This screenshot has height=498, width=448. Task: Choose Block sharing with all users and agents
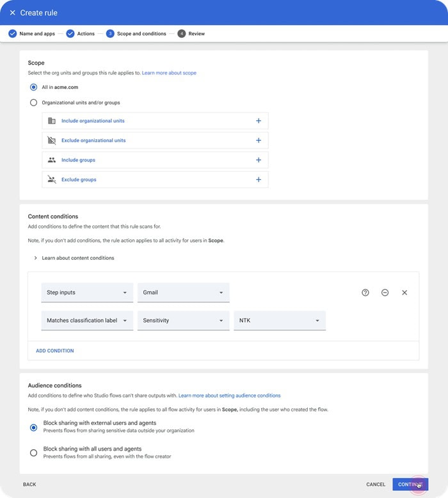[x=33, y=453]
